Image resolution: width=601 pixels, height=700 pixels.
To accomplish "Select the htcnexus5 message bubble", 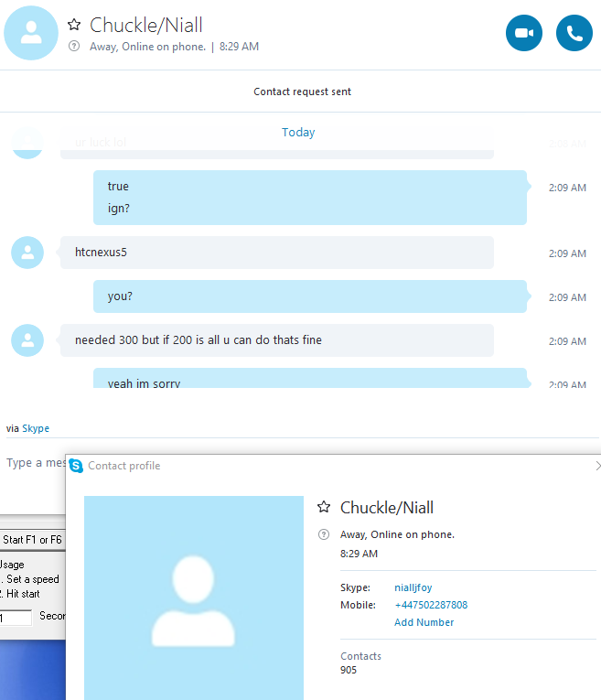I will tap(277, 253).
